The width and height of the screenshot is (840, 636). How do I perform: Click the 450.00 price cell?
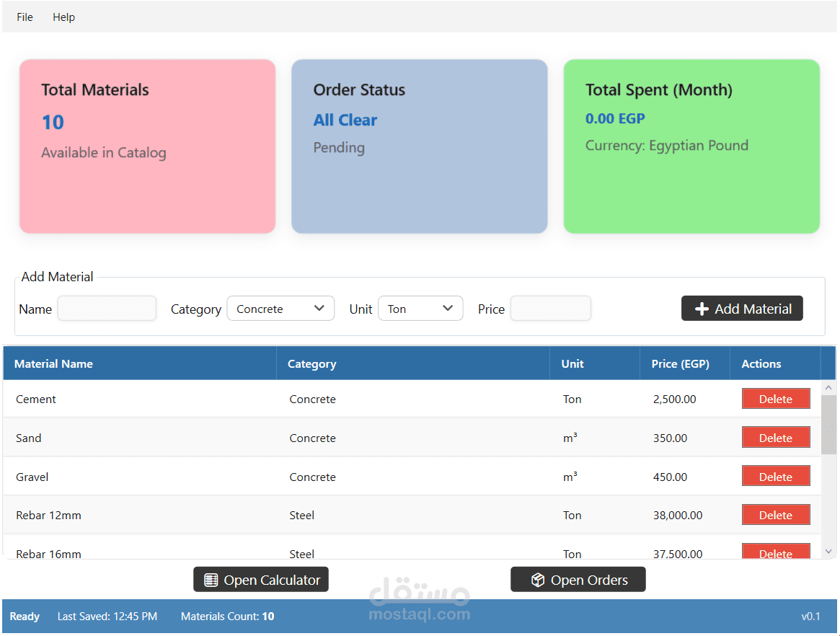pyautogui.click(x=670, y=477)
